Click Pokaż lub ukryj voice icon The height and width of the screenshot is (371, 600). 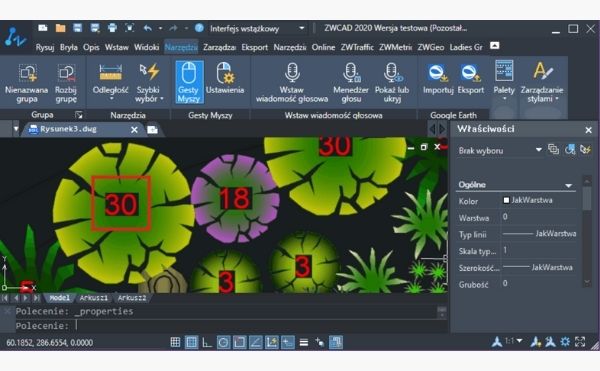[392, 83]
